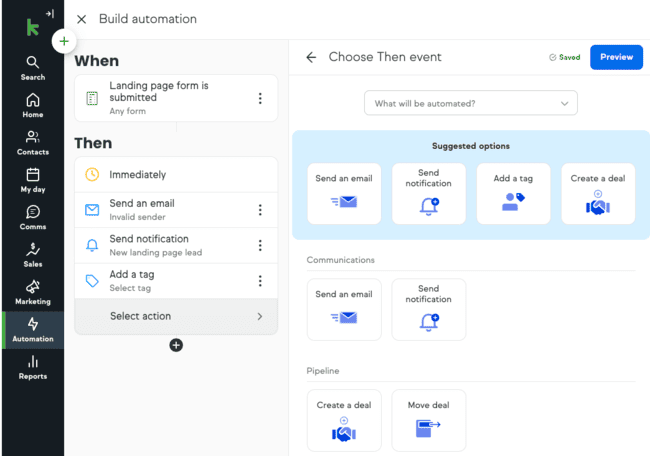Image resolution: width=650 pixels, height=456 pixels.
Task: Expand the Select action row
Action: pos(176,316)
